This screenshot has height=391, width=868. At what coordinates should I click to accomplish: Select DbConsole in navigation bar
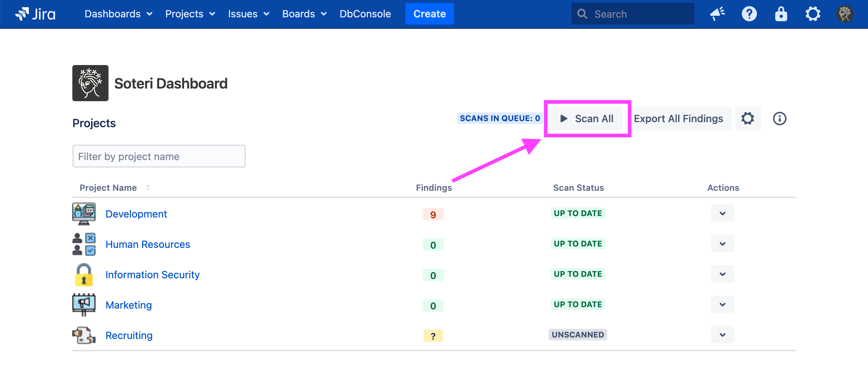click(365, 14)
